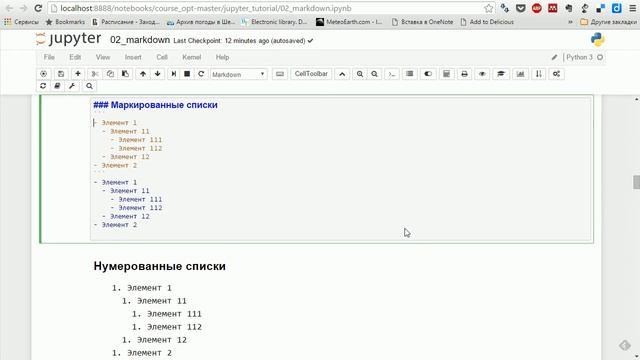Click the wrench icon in second toolbar row
640x360 pixels.
tap(72, 86)
